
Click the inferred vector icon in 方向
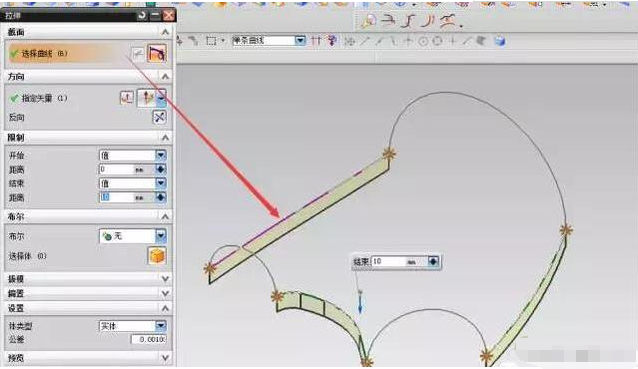coord(146,98)
